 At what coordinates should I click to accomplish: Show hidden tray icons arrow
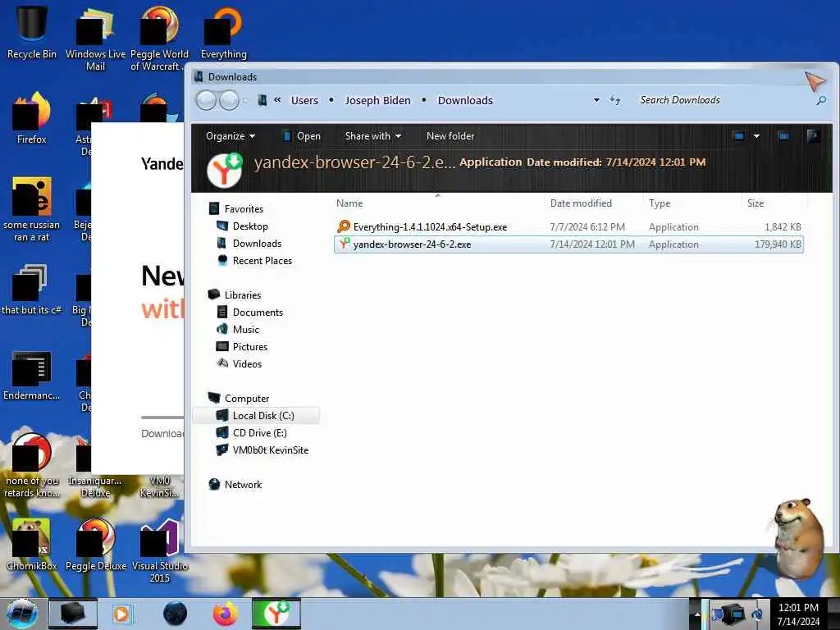coord(697,614)
